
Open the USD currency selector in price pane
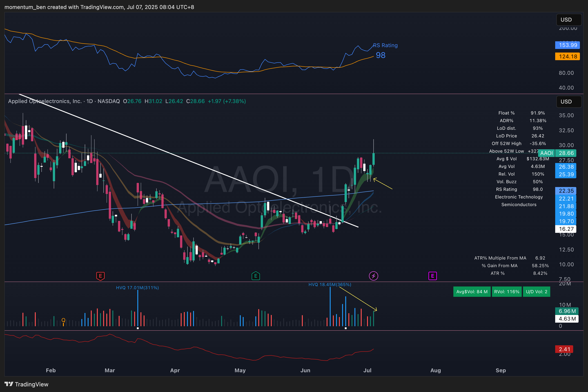click(568, 101)
